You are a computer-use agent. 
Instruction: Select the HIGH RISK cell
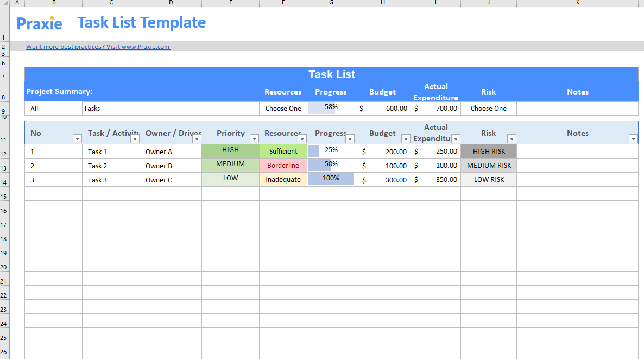point(489,151)
